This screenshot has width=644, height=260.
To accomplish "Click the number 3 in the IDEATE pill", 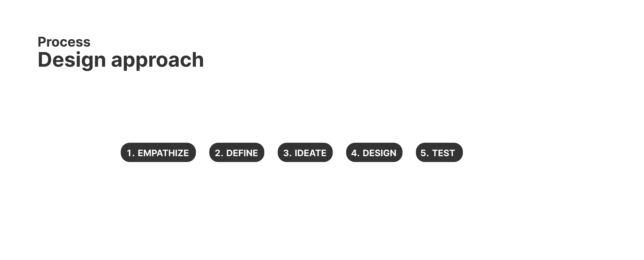I will coord(286,153).
